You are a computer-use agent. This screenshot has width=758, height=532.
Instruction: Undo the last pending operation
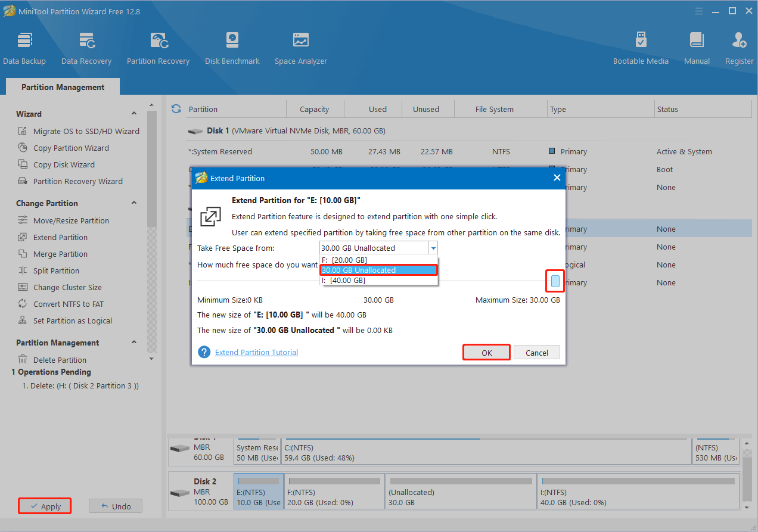pos(116,506)
